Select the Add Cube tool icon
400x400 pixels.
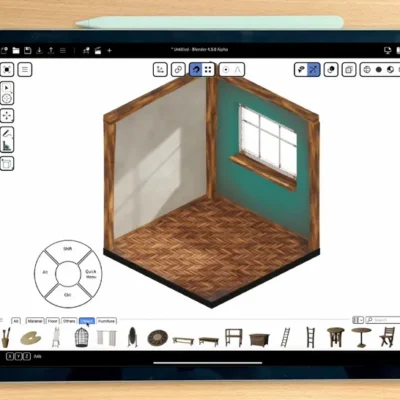click(7, 163)
